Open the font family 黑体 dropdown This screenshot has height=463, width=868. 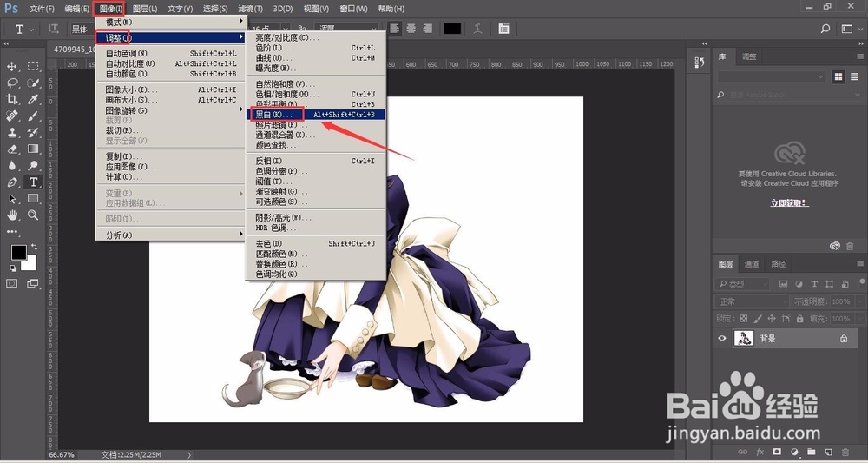click(x=83, y=29)
